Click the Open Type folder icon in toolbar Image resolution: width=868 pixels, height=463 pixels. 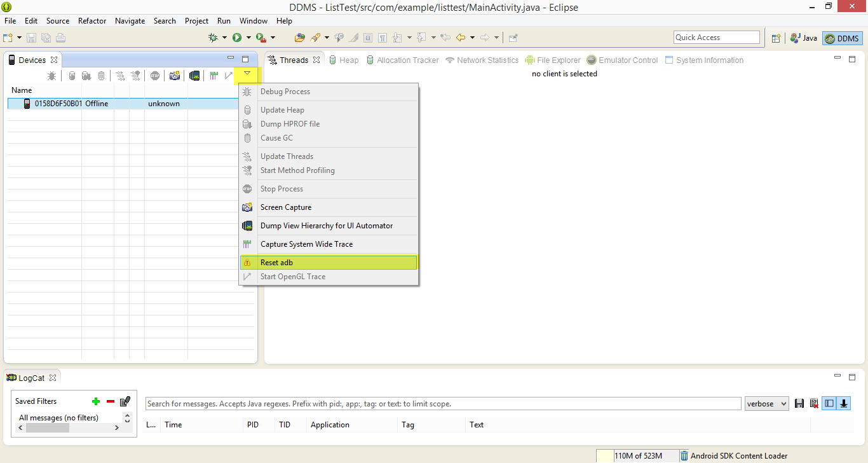(299, 38)
